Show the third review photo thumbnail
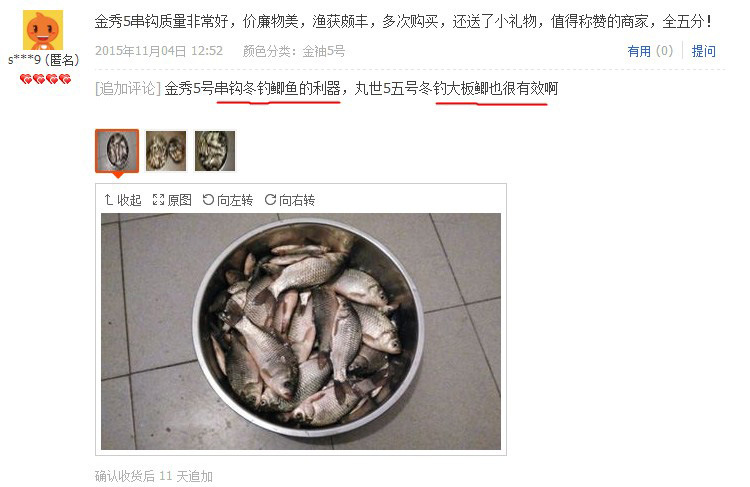This screenshot has height=487, width=750. [x=215, y=151]
